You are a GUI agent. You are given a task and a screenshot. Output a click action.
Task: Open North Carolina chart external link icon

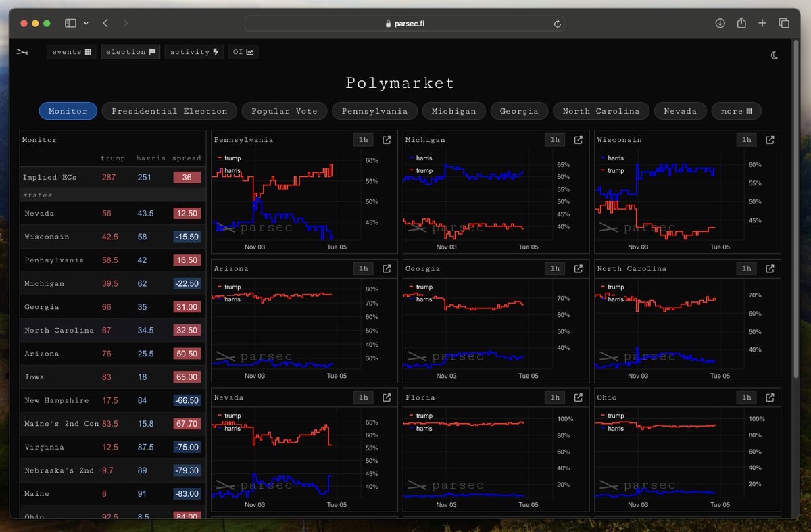tap(770, 268)
